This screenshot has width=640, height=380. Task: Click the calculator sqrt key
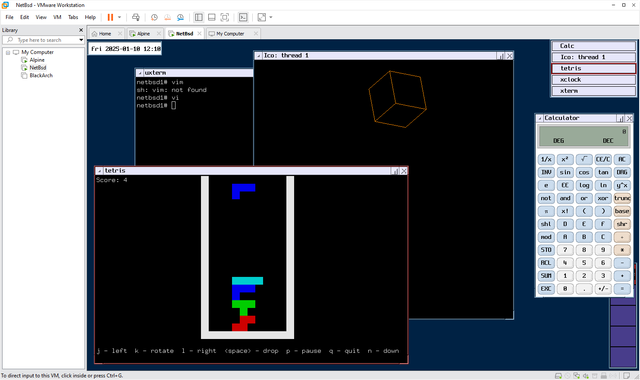point(584,159)
